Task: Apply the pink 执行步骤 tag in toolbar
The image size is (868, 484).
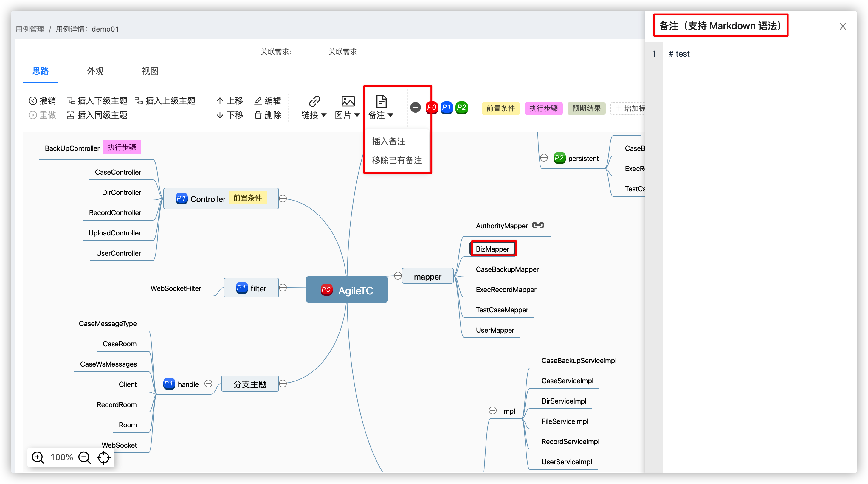Action: click(543, 108)
